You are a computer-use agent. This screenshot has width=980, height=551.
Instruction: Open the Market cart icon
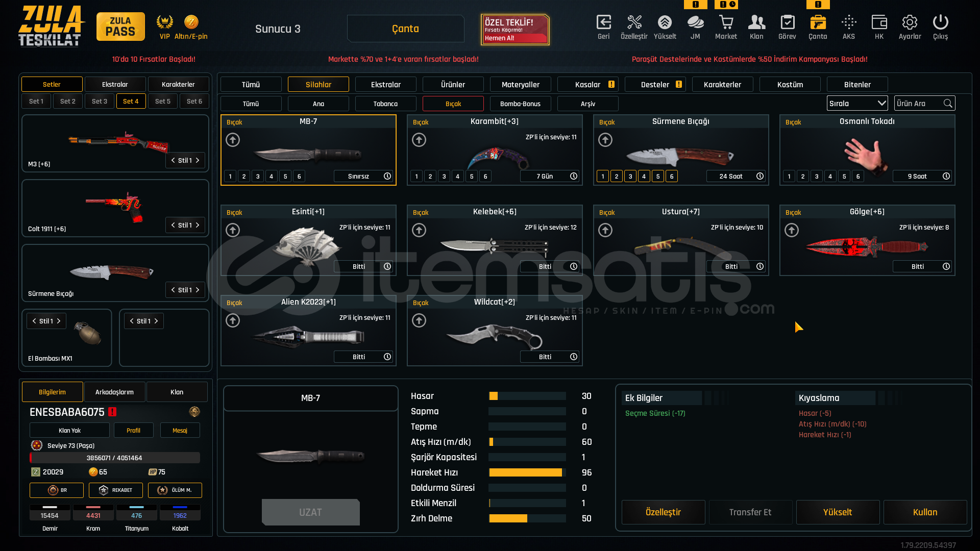click(x=726, y=22)
